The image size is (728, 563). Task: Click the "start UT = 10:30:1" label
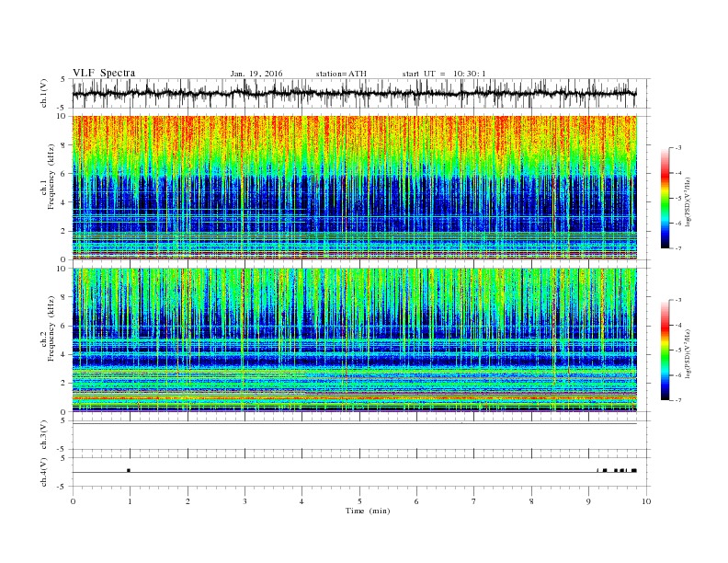tap(444, 74)
